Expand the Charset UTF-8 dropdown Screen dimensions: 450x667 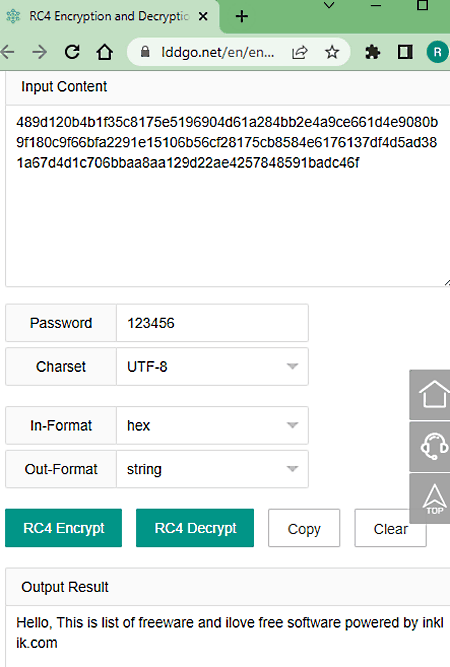[212, 367]
